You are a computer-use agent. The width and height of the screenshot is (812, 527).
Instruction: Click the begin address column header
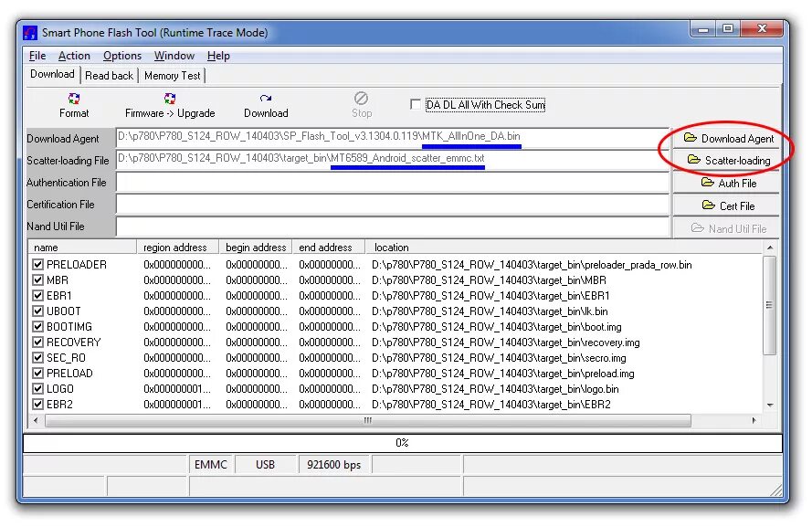pos(256,248)
